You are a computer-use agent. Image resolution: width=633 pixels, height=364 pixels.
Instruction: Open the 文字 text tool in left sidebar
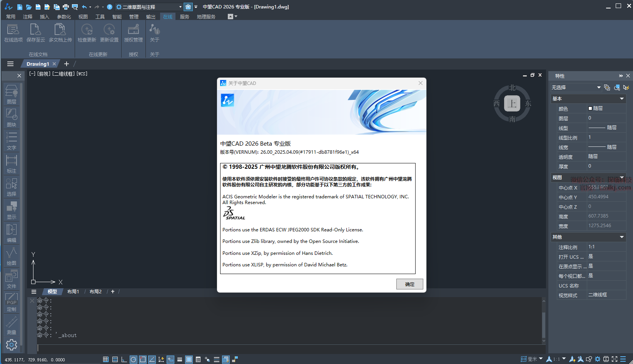(12, 141)
